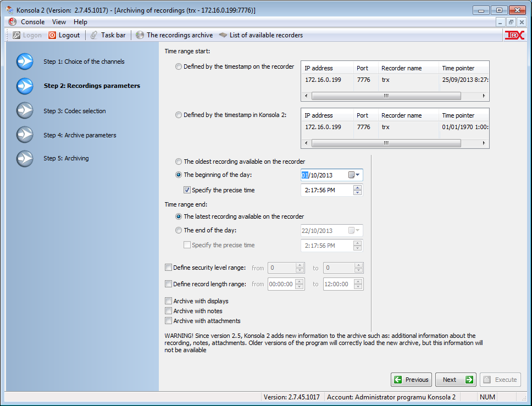Screen dimensions: 532x406
Task: Click the available recorders list icon
Action: [223, 35]
